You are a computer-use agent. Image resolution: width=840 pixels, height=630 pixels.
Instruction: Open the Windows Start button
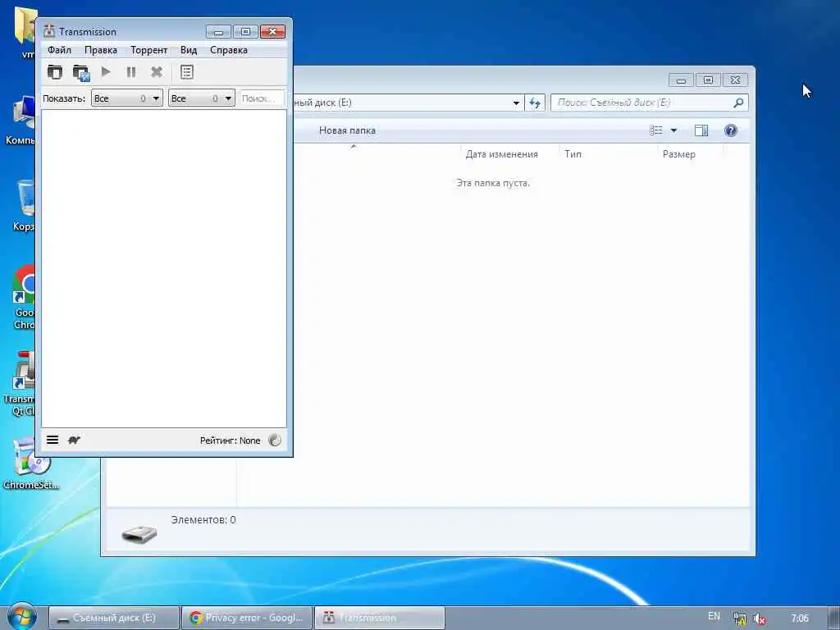pos(22,618)
